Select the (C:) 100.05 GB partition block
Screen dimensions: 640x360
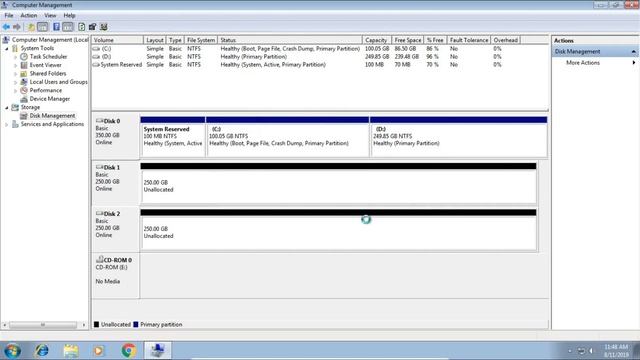[x=288, y=137]
